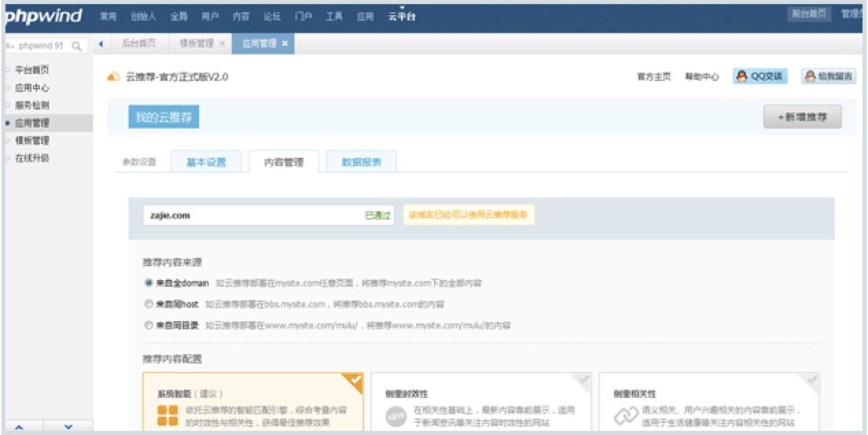
Task: Close the 模板管理 tab with its x
Action: pyautogui.click(x=222, y=43)
